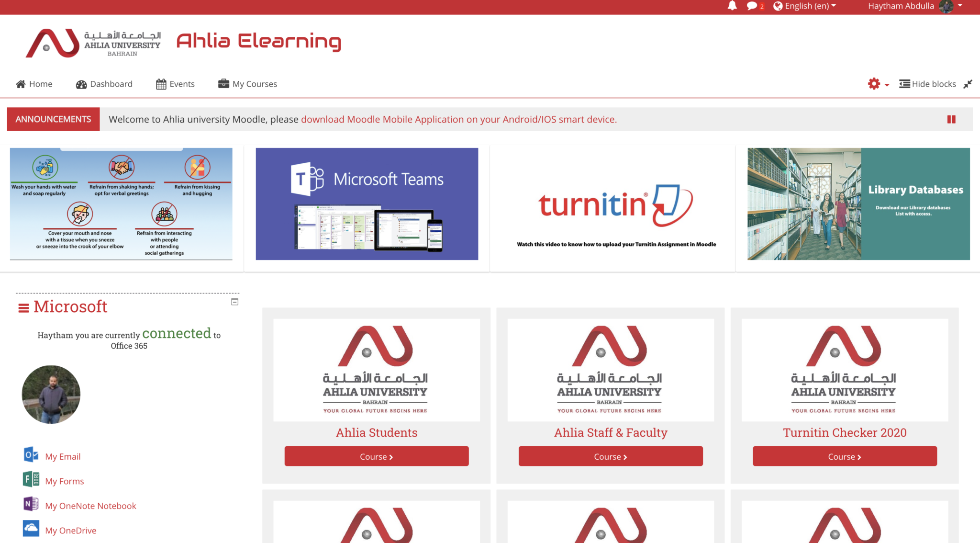Open the messages chat bubble icon
The height and width of the screenshot is (543, 980).
coord(752,6)
